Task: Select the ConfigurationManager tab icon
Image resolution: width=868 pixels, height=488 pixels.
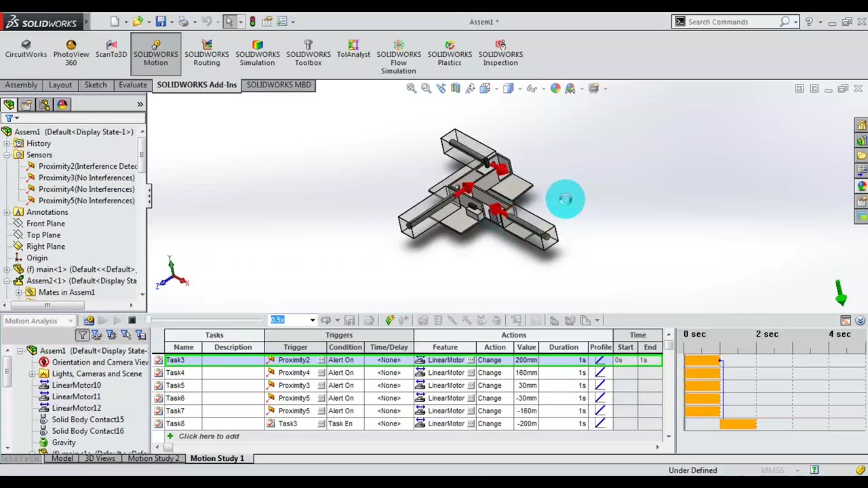Action: (45, 104)
